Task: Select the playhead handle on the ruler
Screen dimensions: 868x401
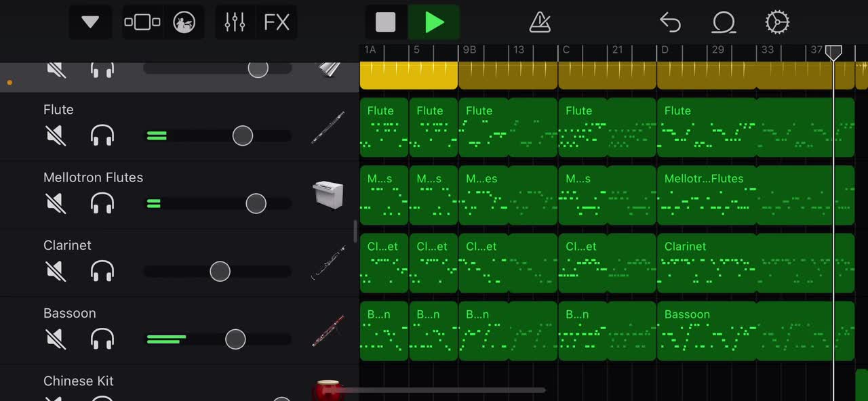Action: pyautogui.click(x=833, y=53)
